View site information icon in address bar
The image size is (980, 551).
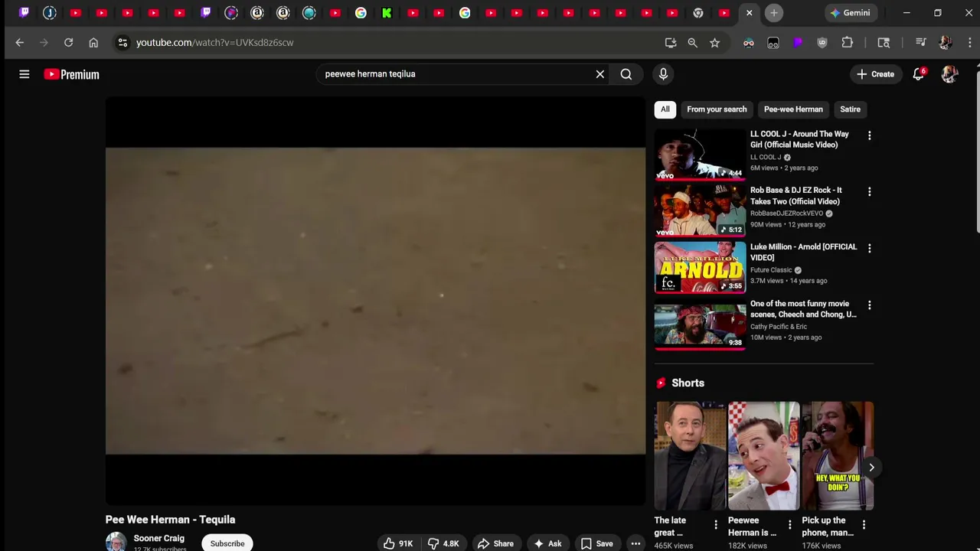[122, 43]
